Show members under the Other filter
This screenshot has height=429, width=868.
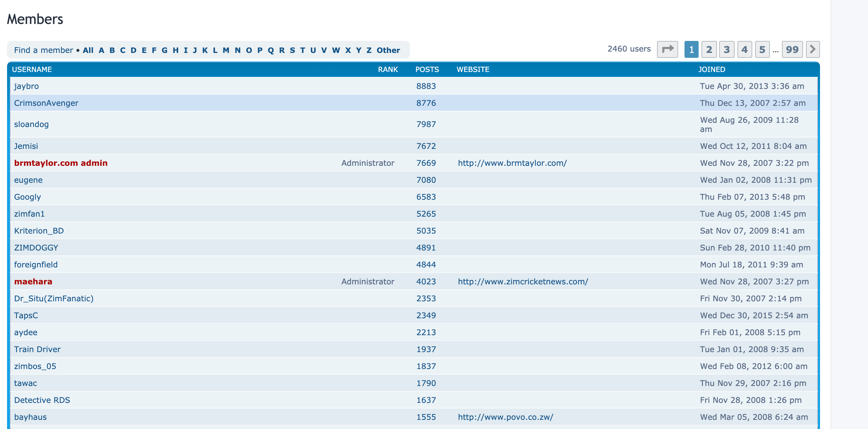click(x=387, y=50)
